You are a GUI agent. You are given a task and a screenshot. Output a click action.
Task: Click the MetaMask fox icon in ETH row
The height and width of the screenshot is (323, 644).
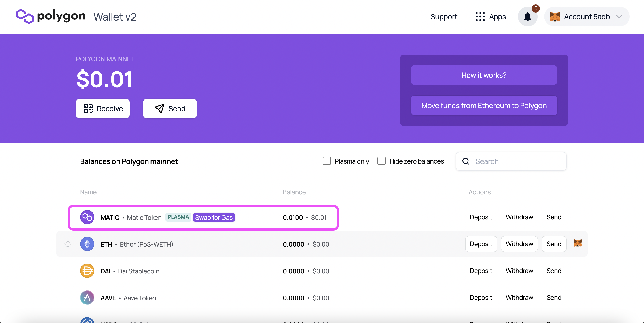[x=578, y=243]
